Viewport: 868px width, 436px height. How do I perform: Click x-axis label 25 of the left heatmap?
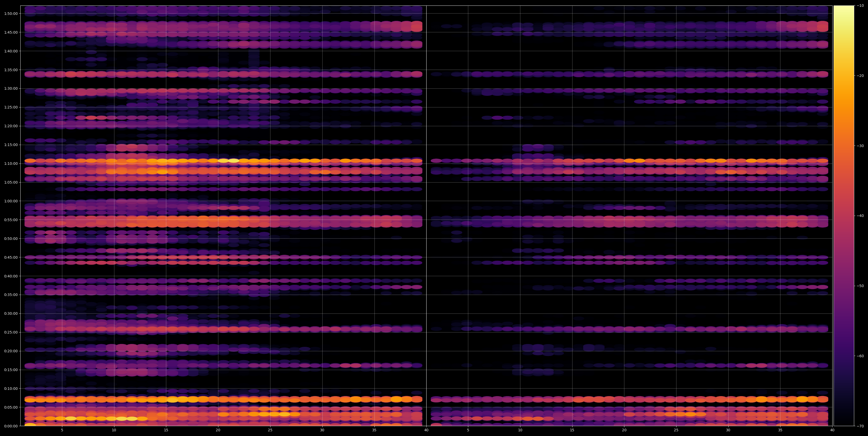(270, 430)
